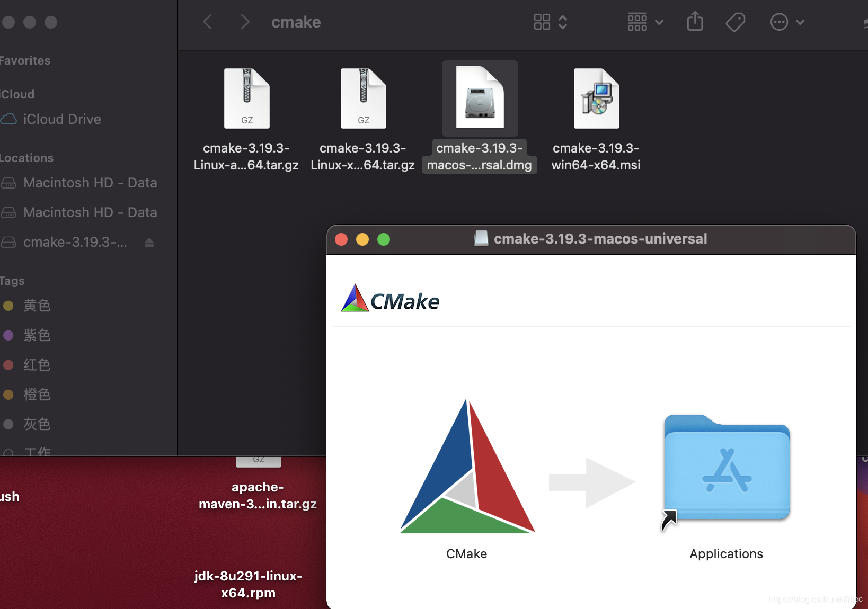Click the cmake folder title in Finder

tap(296, 22)
